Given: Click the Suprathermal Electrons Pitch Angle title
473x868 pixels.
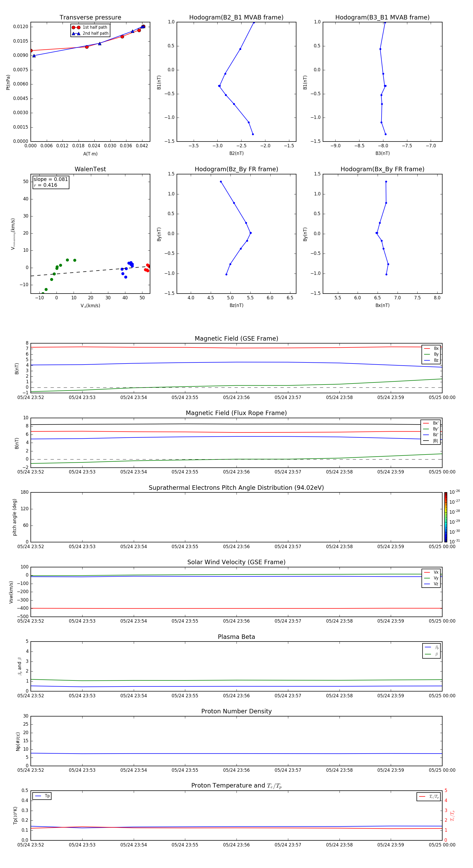Looking at the screenshot, I should click(x=236, y=488).
